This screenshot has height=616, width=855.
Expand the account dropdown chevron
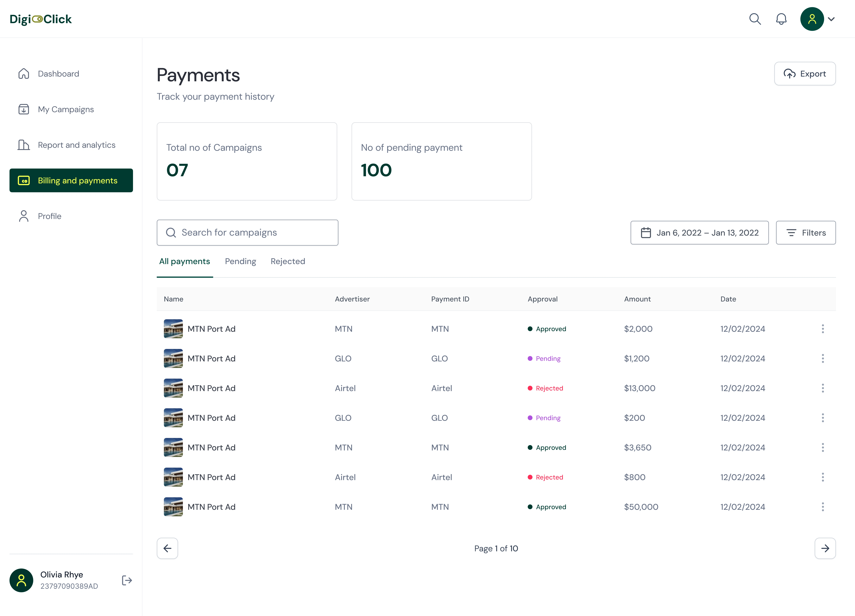(831, 19)
